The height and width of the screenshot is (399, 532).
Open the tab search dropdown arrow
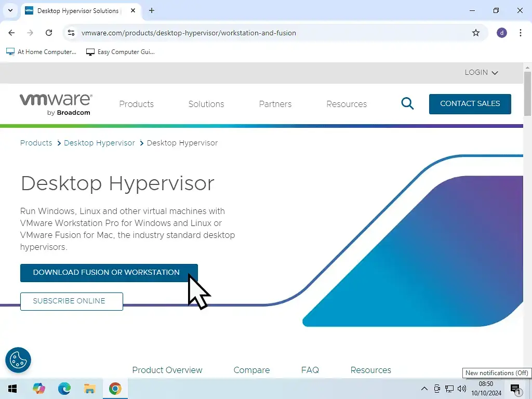pyautogui.click(x=10, y=10)
